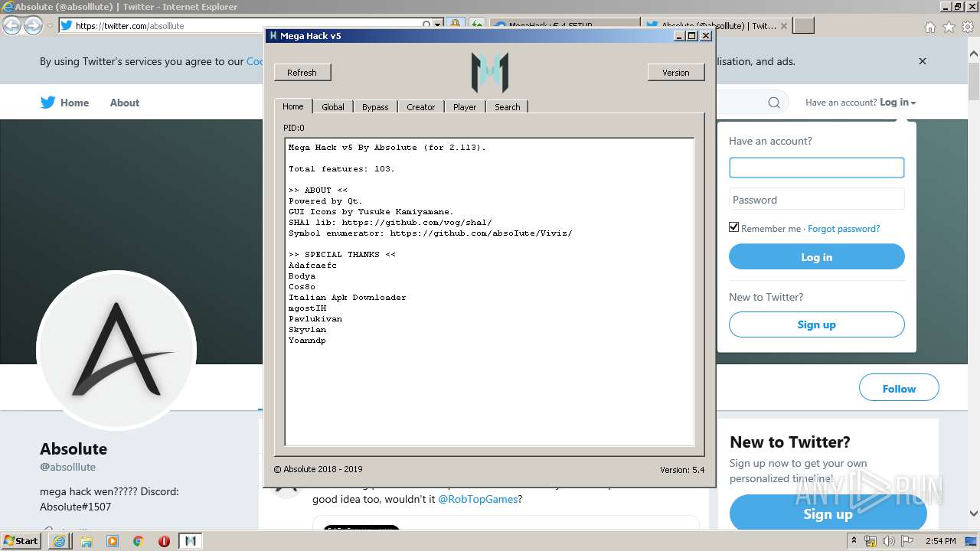Viewport: 980px width, 551px height.
Task: Dismiss the cookie notice banner
Action: click(923, 61)
